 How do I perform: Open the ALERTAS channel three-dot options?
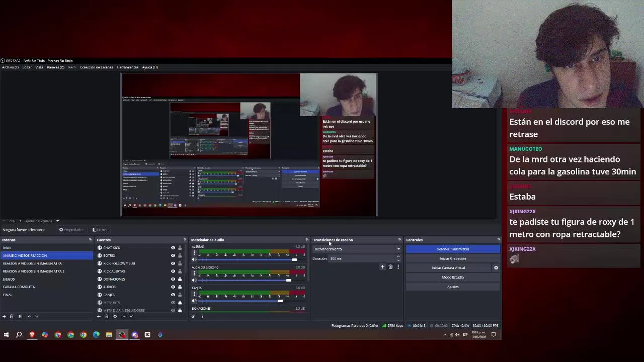coord(195,253)
